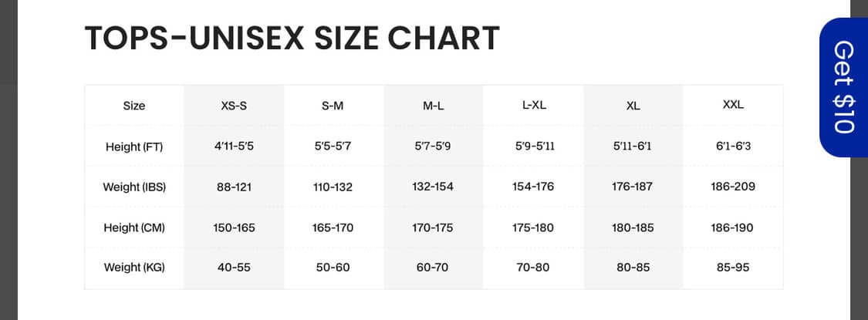
Task: Click the 40-55 weight in kilograms cell
Action: pos(234,268)
